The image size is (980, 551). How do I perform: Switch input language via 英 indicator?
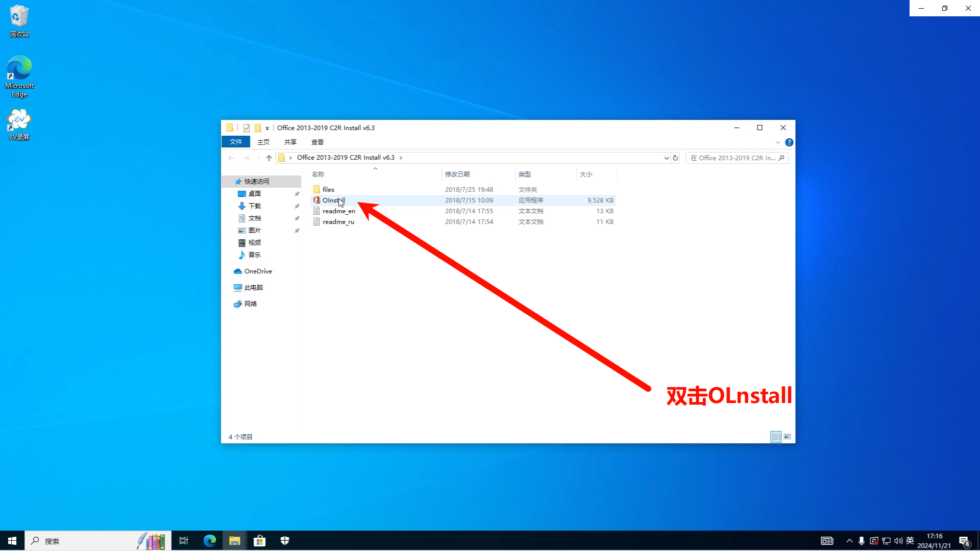click(910, 541)
